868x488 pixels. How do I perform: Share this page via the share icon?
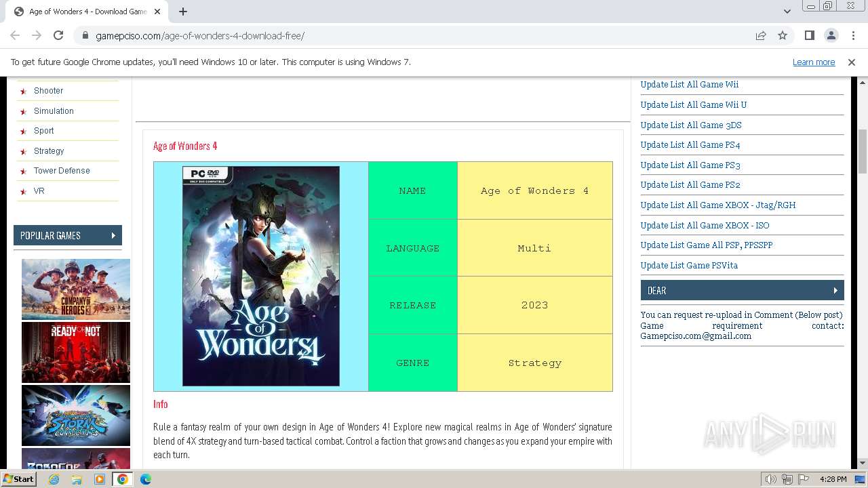pos(761,35)
